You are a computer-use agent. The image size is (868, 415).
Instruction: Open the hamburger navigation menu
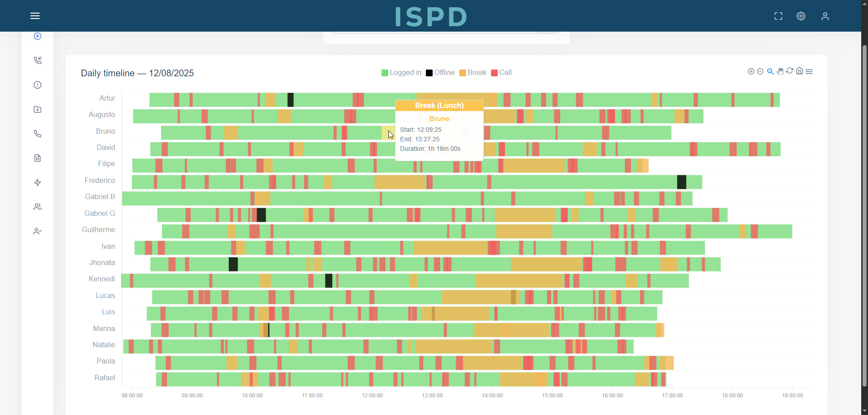click(x=35, y=16)
